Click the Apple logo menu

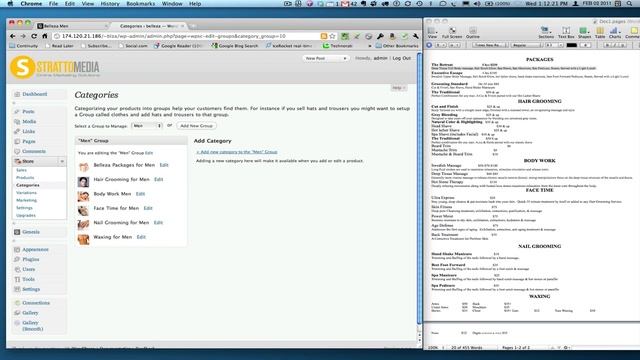click(x=10, y=4)
